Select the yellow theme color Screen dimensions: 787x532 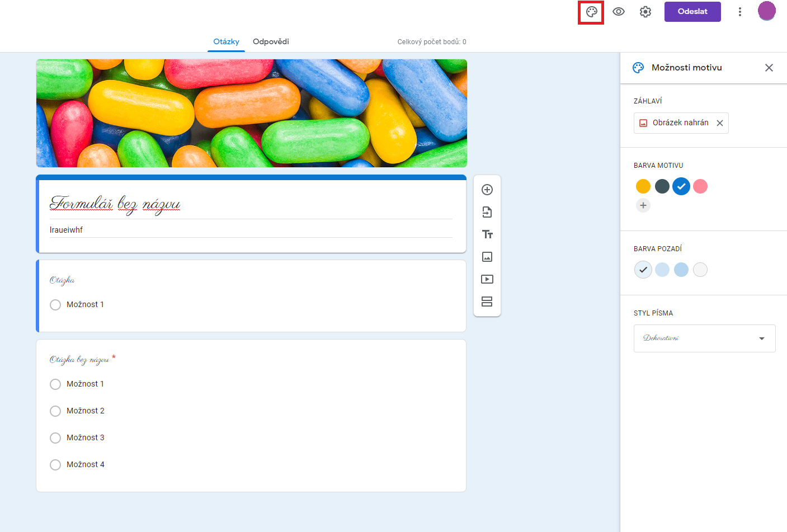[x=643, y=186]
